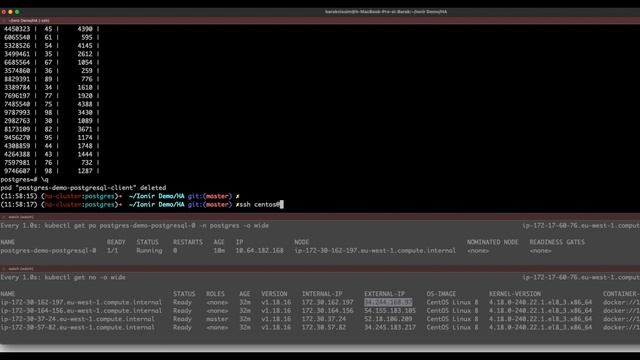Click value 5328526 in the query output

[x=17, y=46]
